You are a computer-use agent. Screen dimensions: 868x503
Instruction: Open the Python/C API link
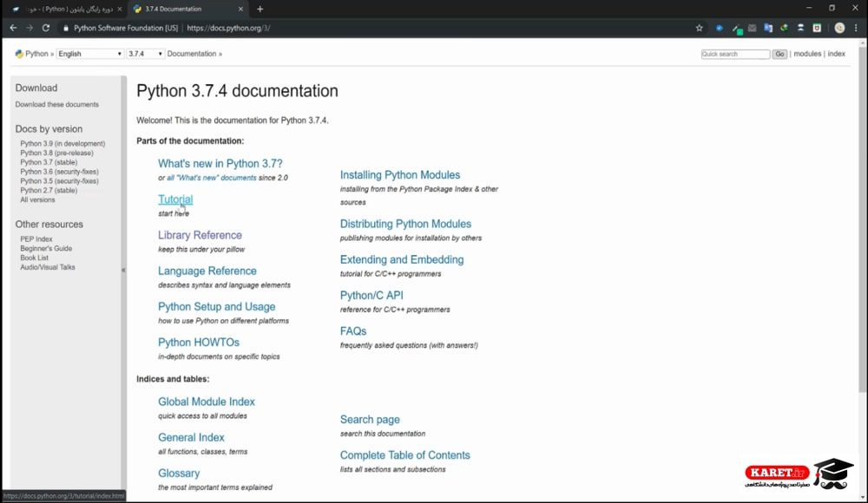click(372, 296)
